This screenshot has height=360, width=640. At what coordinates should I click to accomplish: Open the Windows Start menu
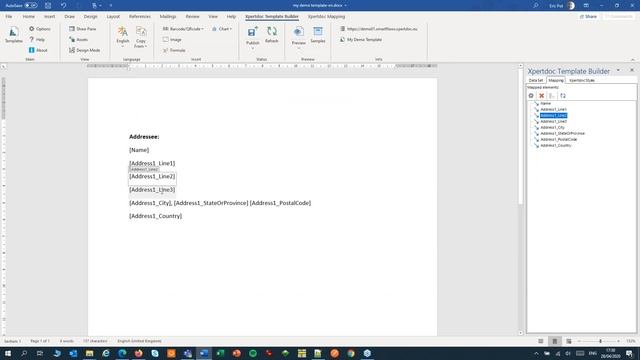click(x=8, y=353)
